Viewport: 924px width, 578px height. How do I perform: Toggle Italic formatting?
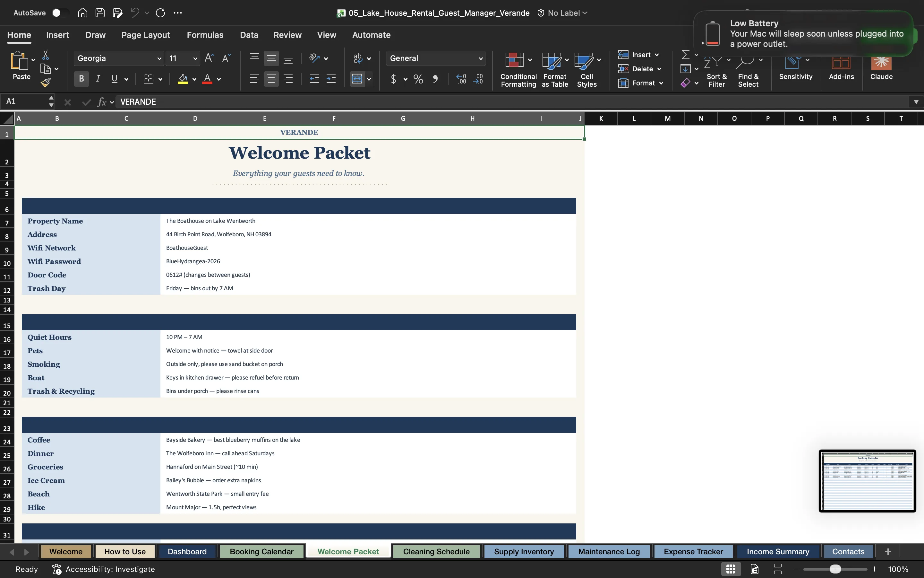[x=98, y=79]
